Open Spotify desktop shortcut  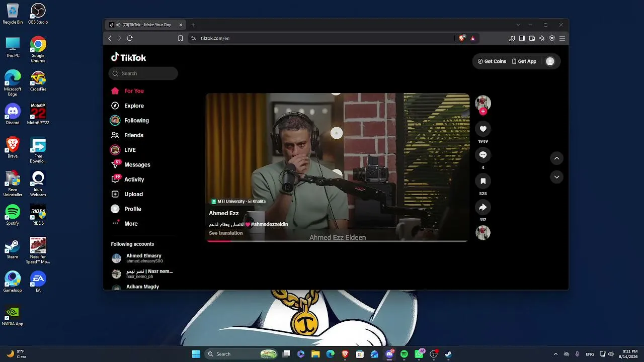tap(13, 215)
